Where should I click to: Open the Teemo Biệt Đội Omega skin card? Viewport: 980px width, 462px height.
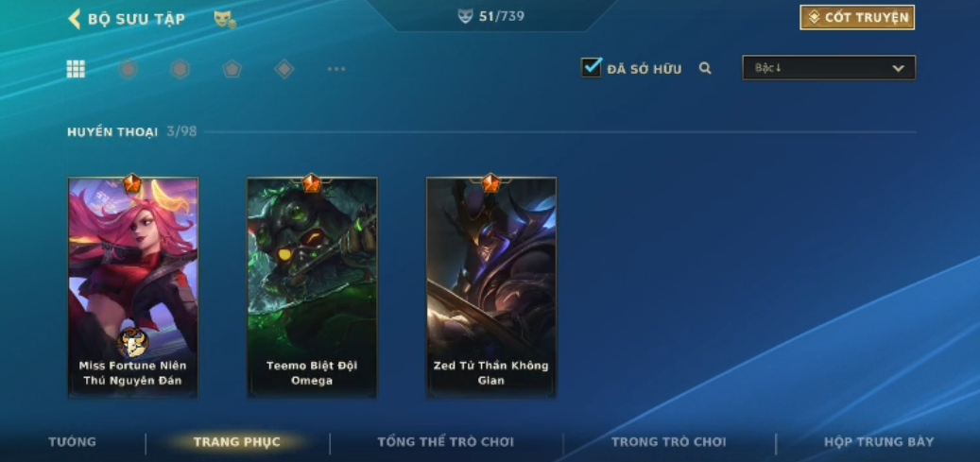point(312,287)
